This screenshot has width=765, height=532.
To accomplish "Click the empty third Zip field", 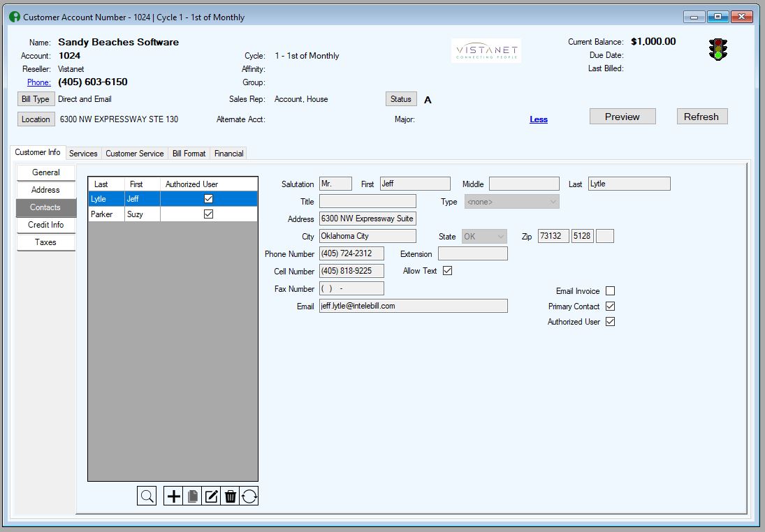I will (x=605, y=236).
